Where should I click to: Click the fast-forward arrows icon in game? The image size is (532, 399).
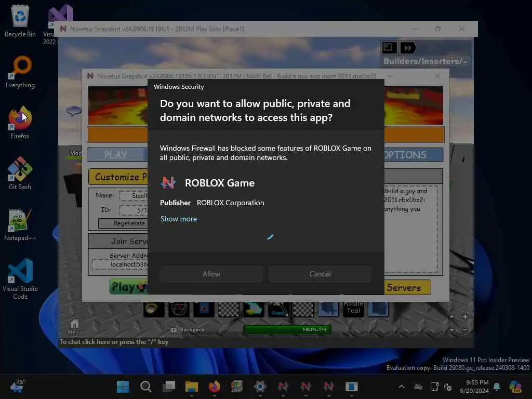coord(408,48)
